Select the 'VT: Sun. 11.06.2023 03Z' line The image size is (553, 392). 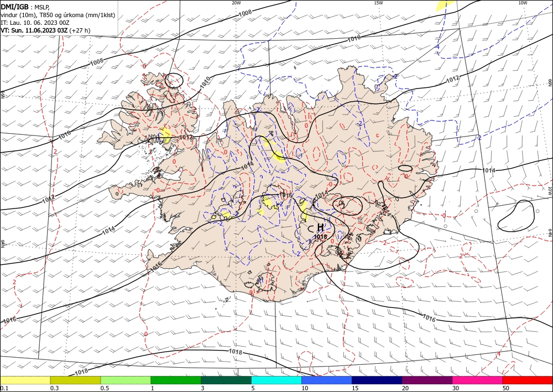34,30
